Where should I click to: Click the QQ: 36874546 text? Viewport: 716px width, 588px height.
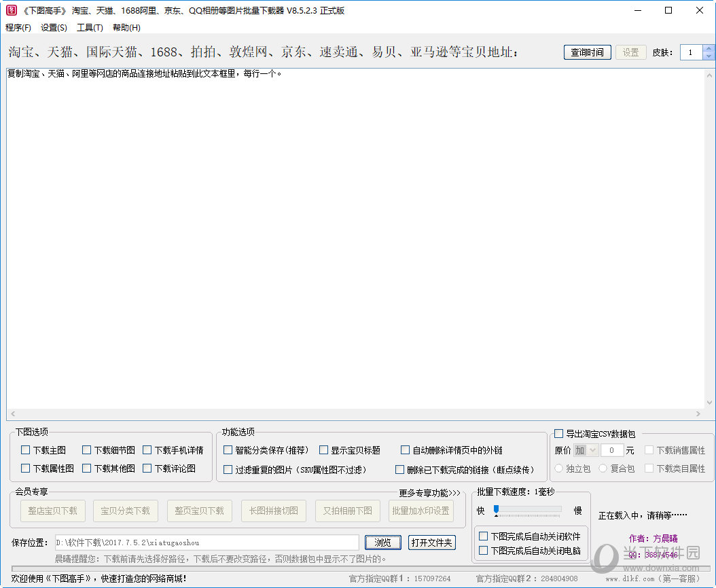point(653,555)
